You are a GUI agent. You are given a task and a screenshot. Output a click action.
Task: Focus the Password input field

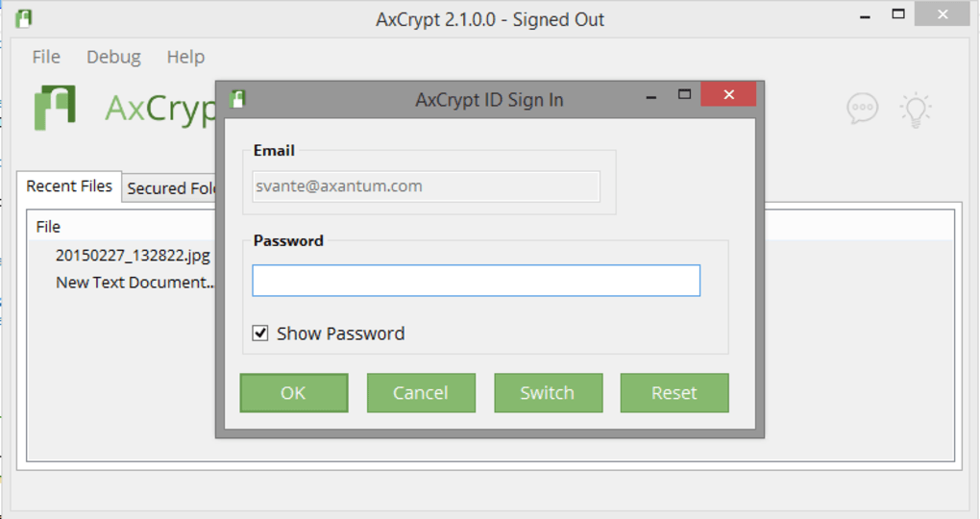click(x=477, y=280)
